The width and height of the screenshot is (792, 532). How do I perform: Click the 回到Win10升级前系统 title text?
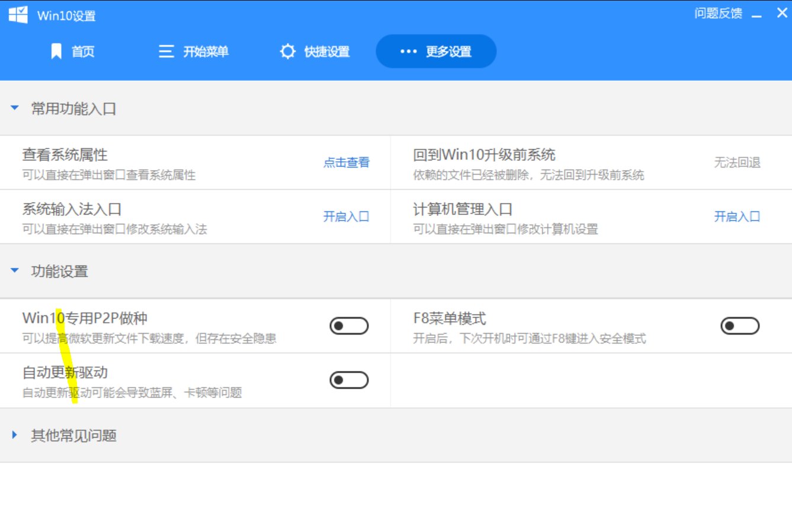pyautogui.click(x=484, y=155)
